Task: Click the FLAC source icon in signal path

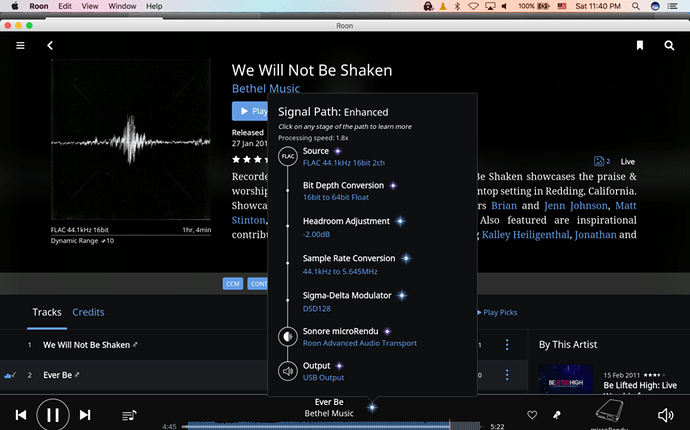Action: pyautogui.click(x=288, y=156)
